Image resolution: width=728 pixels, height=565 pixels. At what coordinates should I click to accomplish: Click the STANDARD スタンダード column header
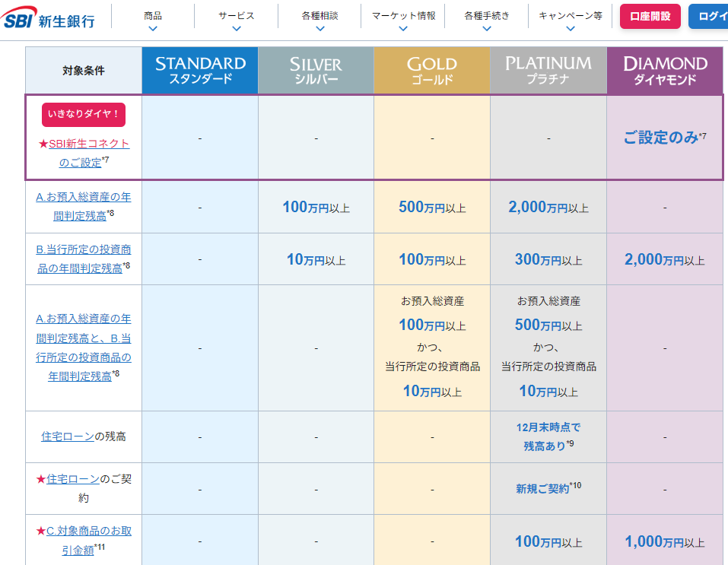click(200, 71)
